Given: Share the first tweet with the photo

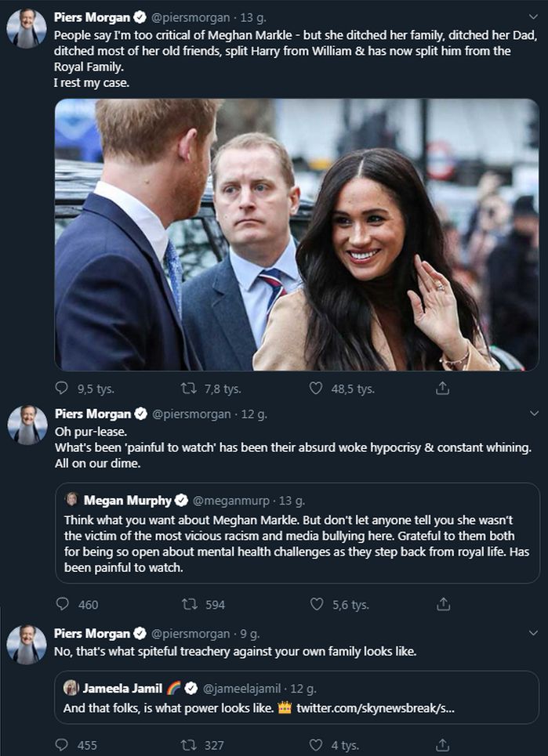Looking at the screenshot, I should coord(442,389).
